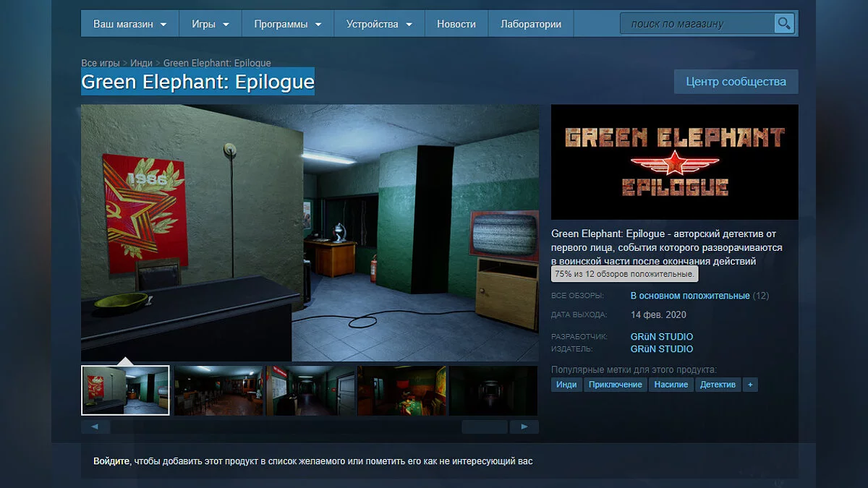Viewport: 868px width, 488px height.
Task: Click the release date 14 фев. 2020
Action: (x=658, y=314)
